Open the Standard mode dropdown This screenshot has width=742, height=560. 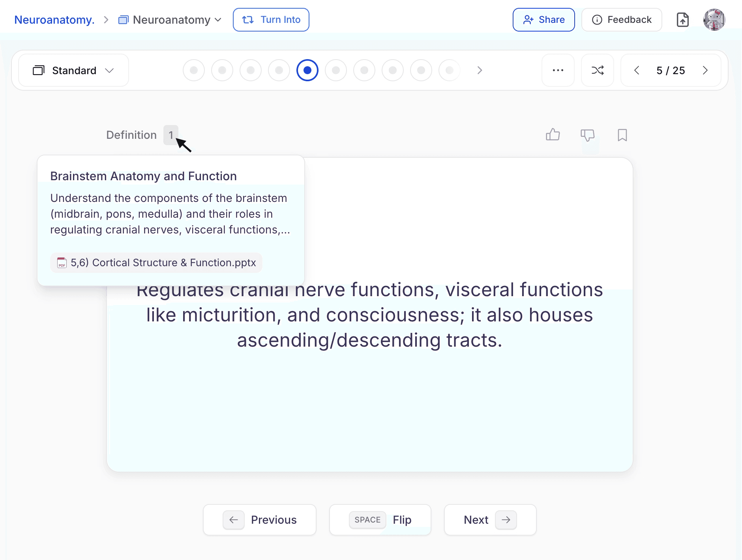click(x=73, y=70)
